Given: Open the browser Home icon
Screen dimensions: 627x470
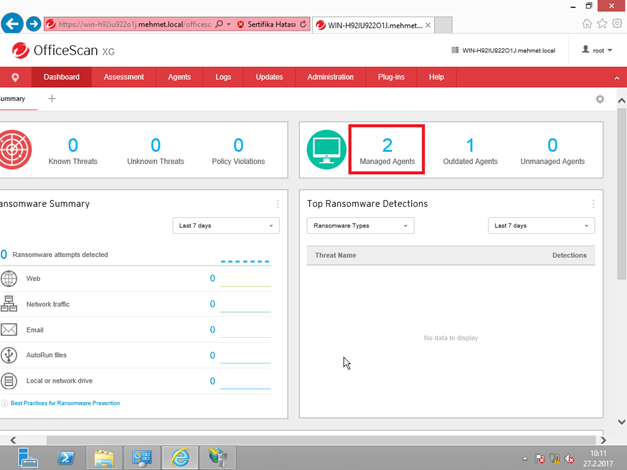Looking at the screenshot, I should [587, 24].
